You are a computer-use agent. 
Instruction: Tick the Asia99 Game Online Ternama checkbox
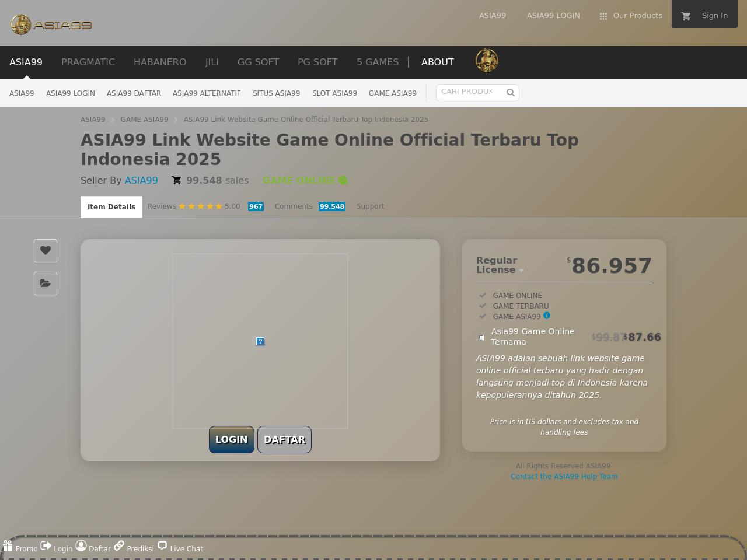(481, 337)
